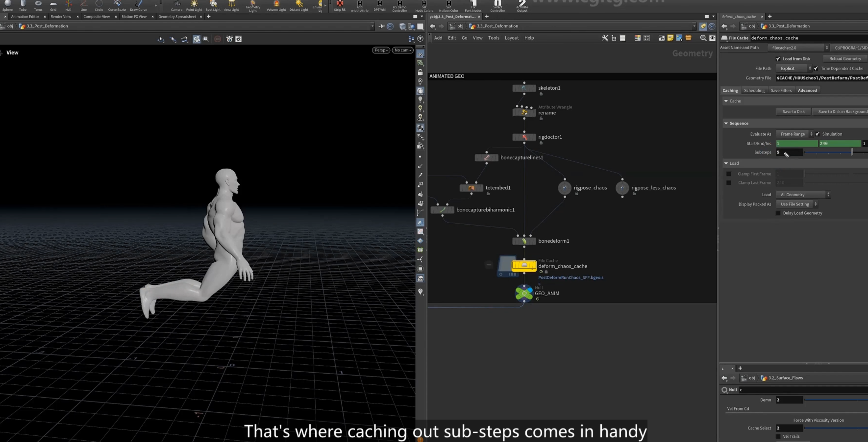The width and height of the screenshot is (868, 442).
Task: Toggle the Load from Disk checkbox
Action: 778,59
